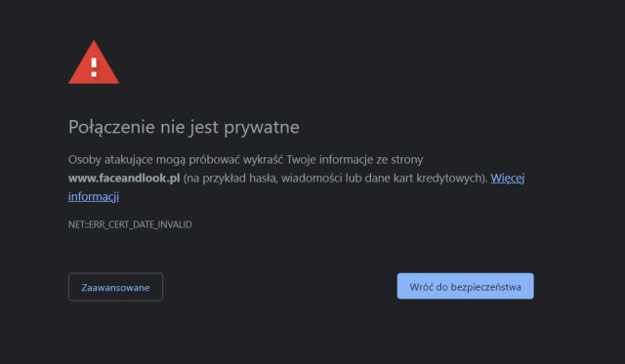Click Wróć do bezpieczeństwa button

[465, 286]
